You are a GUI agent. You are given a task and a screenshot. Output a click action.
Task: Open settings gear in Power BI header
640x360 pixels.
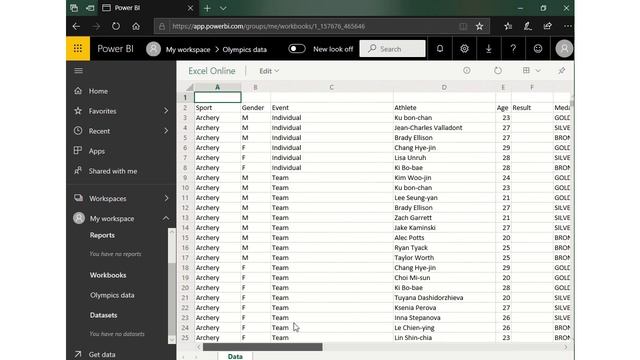tap(464, 49)
